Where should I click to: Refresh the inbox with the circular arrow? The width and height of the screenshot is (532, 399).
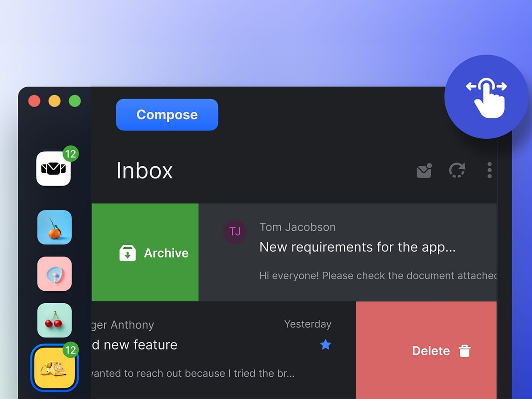point(456,170)
